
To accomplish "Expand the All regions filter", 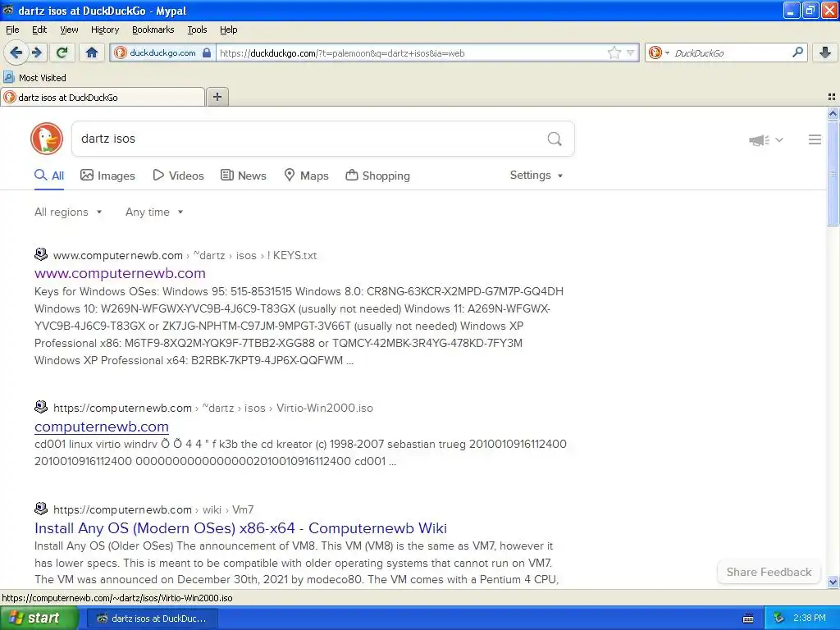I will pyautogui.click(x=68, y=212).
